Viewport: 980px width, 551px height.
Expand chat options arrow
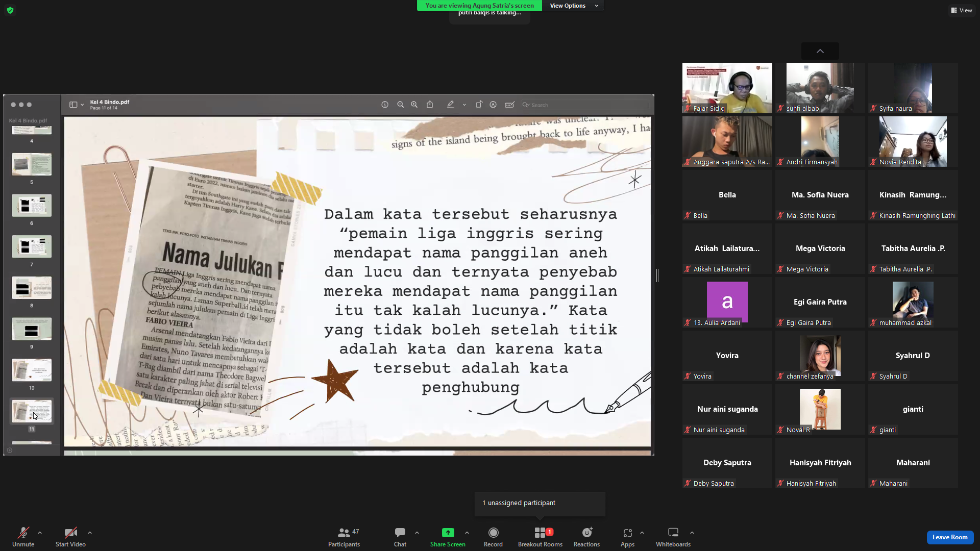coord(417,533)
